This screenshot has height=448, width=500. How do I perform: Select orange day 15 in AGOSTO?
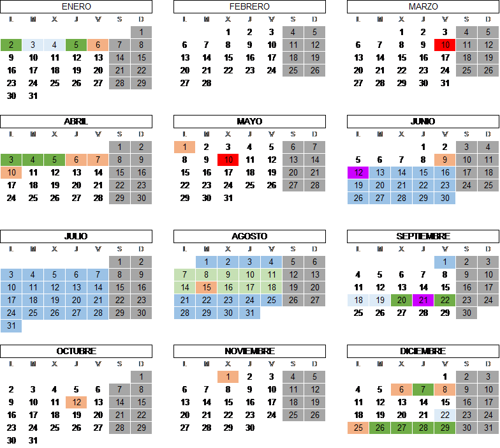pyautogui.click(x=207, y=287)
